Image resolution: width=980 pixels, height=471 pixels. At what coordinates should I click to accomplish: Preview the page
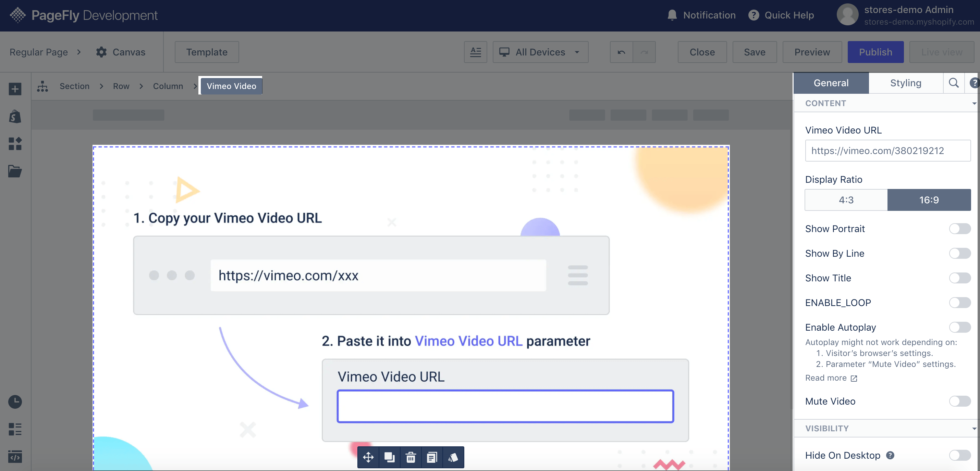coord(812,52)
